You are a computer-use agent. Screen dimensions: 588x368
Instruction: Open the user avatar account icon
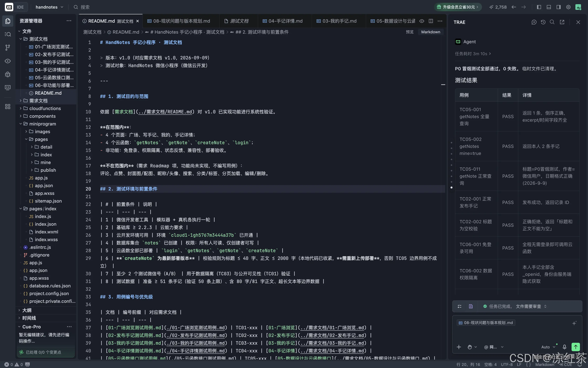(x=579, y=7)
